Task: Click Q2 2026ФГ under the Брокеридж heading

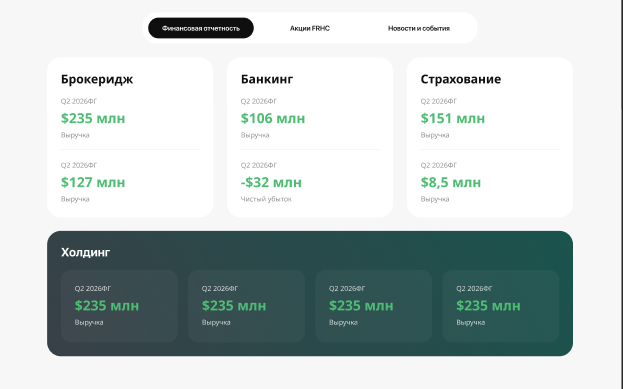Action: point(79,101)
